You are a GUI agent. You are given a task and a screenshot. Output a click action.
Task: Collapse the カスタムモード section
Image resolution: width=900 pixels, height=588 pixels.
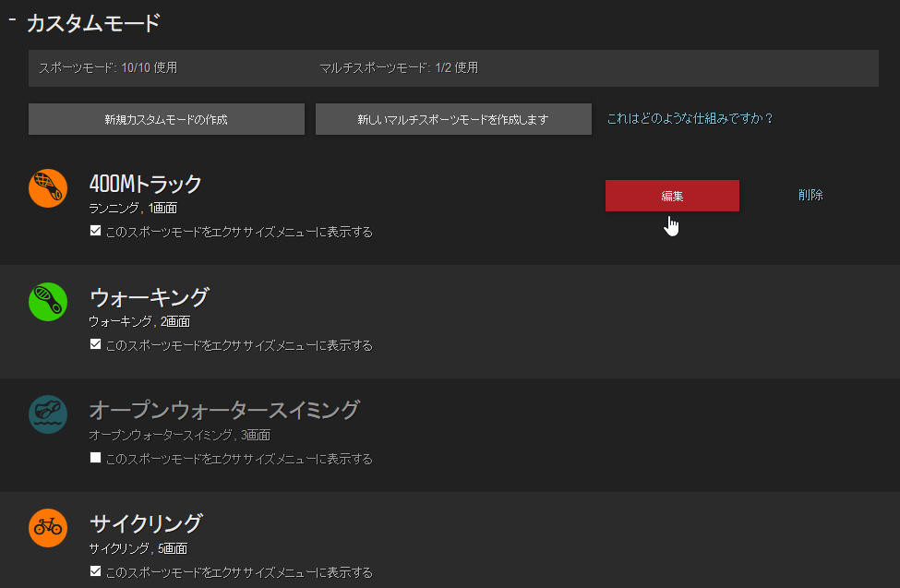(12, 20)
